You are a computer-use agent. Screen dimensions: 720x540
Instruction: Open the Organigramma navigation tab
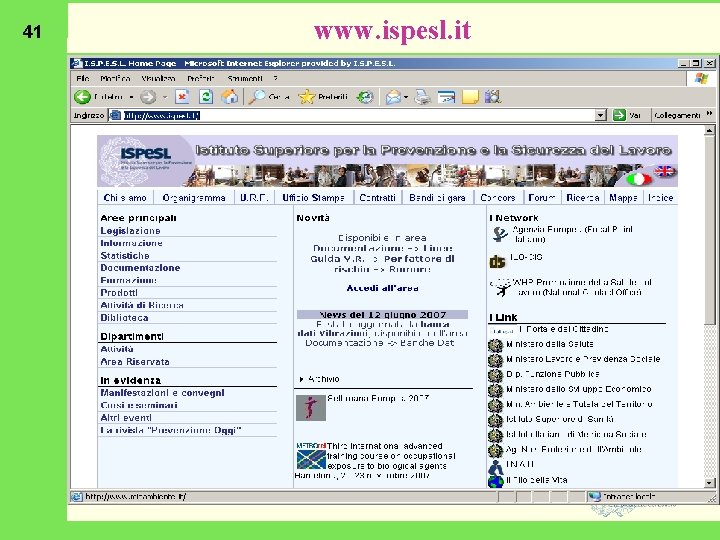tap(194, 198)
